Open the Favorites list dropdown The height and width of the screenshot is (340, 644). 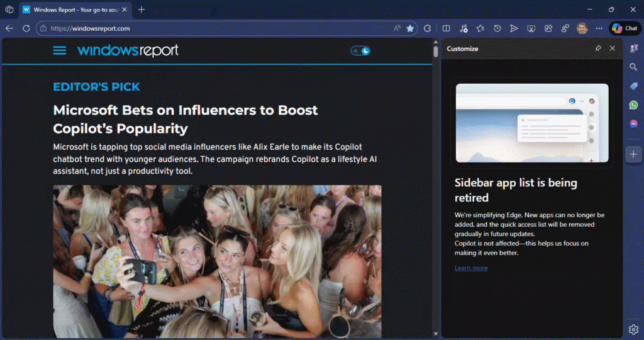480,28
